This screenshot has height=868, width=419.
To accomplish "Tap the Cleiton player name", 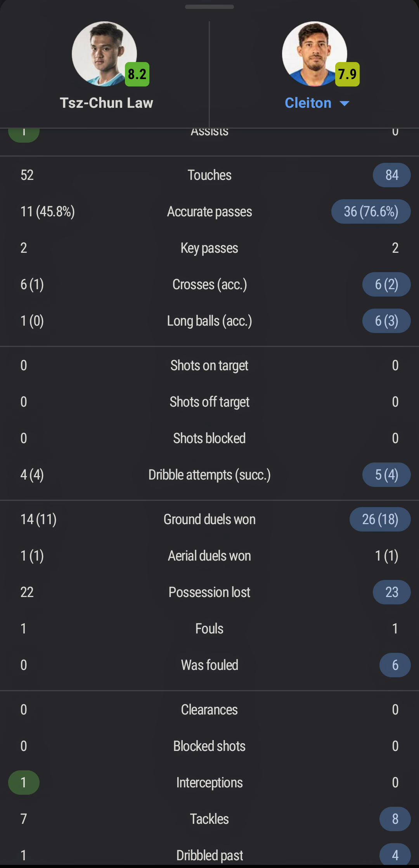I will (308, 103).
